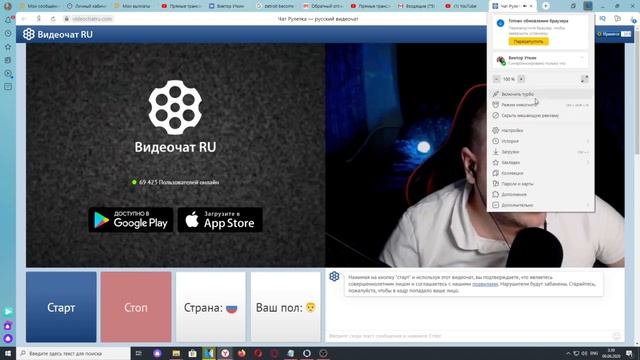Open Microsoft Store in the taskbar
This screenshot has width=640, height=360.
click(x=192, y=353)
